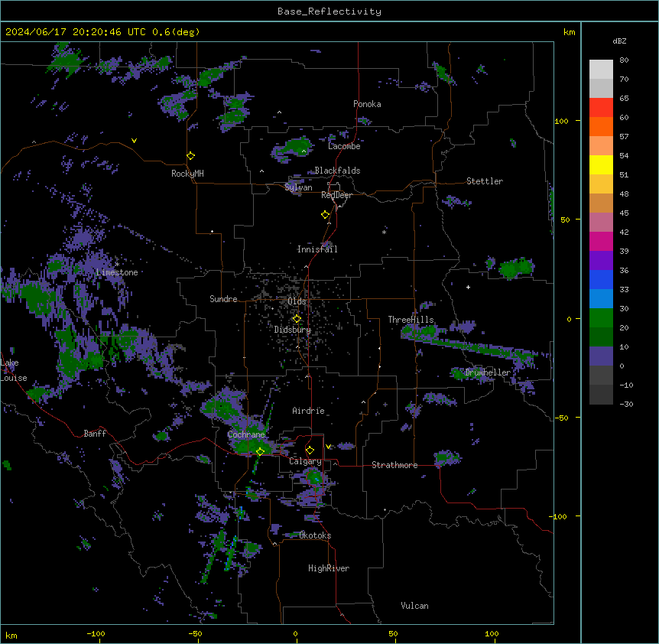Click the Airdrie city label

point(309,411)
